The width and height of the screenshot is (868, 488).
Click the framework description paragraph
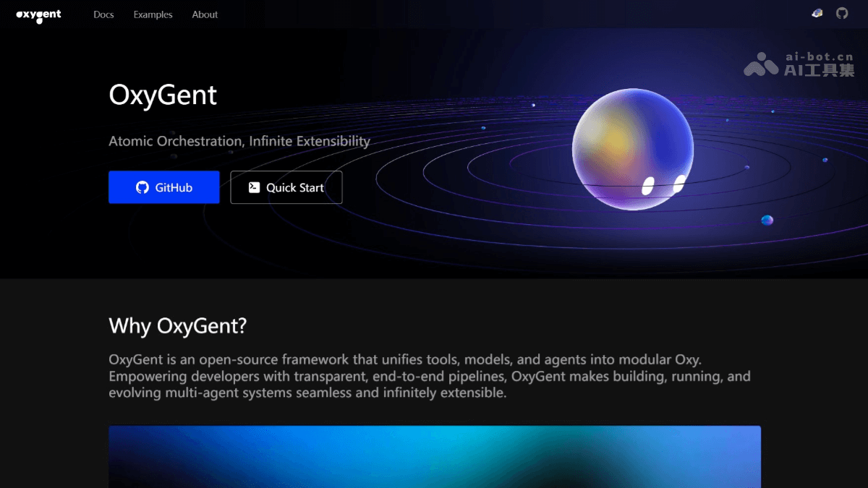pos(429,376)
